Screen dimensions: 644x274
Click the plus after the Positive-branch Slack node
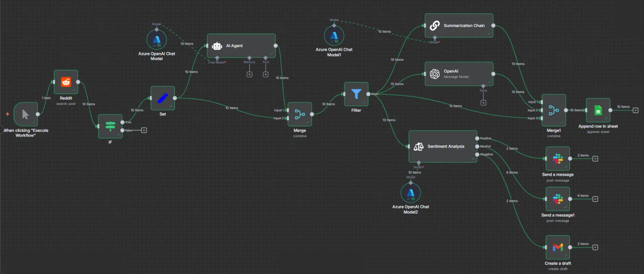pyautogui.click(x=595, y=159)
